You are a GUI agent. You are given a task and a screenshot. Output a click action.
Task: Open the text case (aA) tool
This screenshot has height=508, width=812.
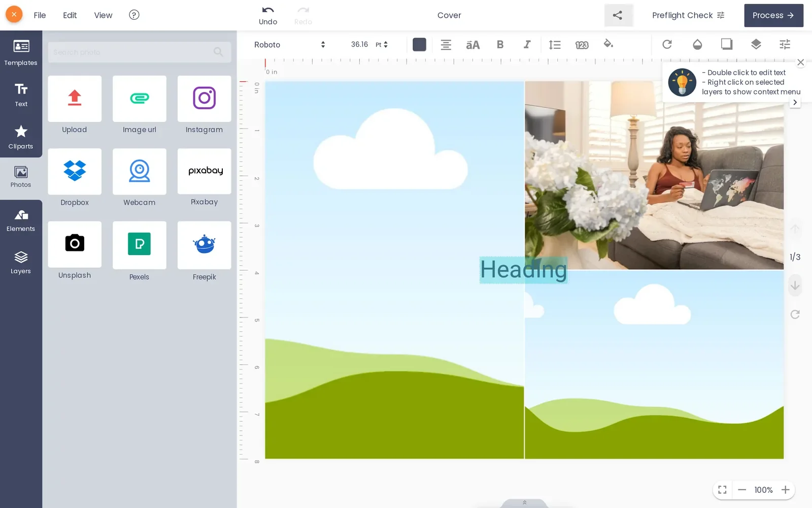pyautogui.click(x=473, y=45)
